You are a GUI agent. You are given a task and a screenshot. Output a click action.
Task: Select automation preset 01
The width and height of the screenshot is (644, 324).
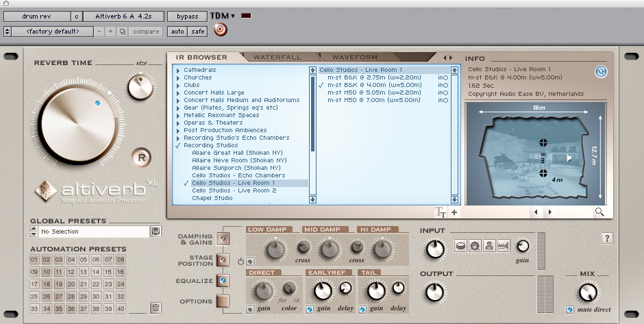pyautogui.click(x=35, y=260)
